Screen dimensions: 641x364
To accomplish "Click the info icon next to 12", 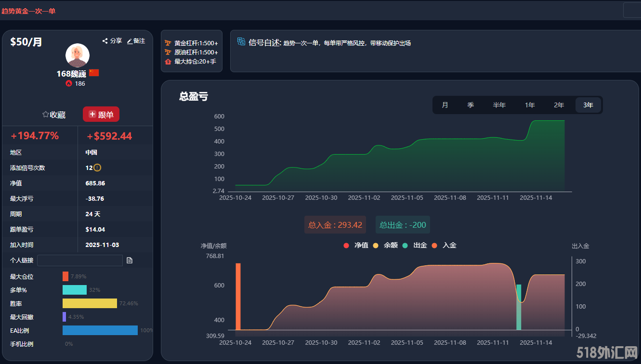I will 97,168.
